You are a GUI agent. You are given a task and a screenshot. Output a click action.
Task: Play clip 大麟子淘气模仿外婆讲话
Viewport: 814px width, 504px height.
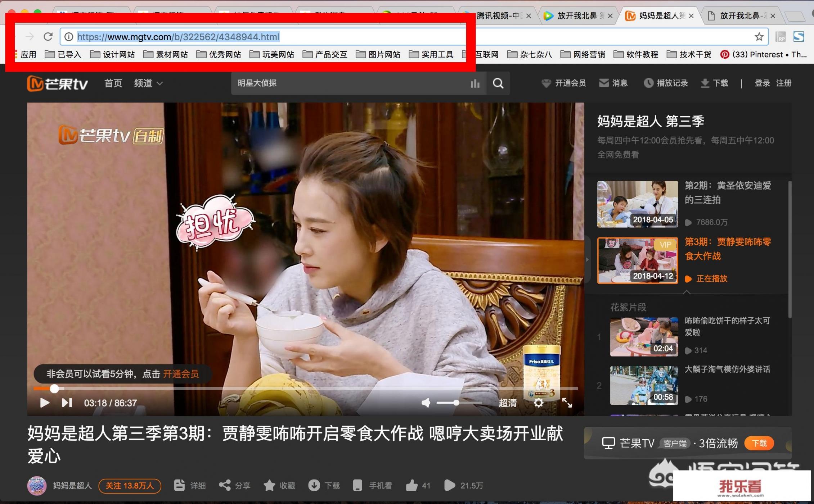click(x=644, y=385)
